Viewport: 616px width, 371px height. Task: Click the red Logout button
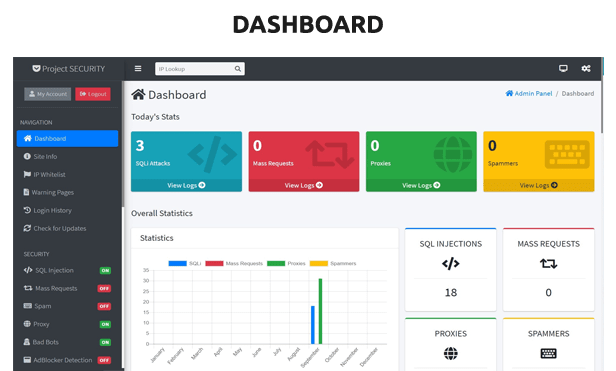(93, 94)
